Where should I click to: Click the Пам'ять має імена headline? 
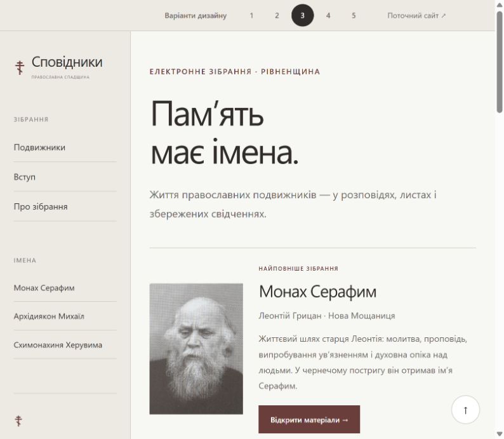(224, 133)
